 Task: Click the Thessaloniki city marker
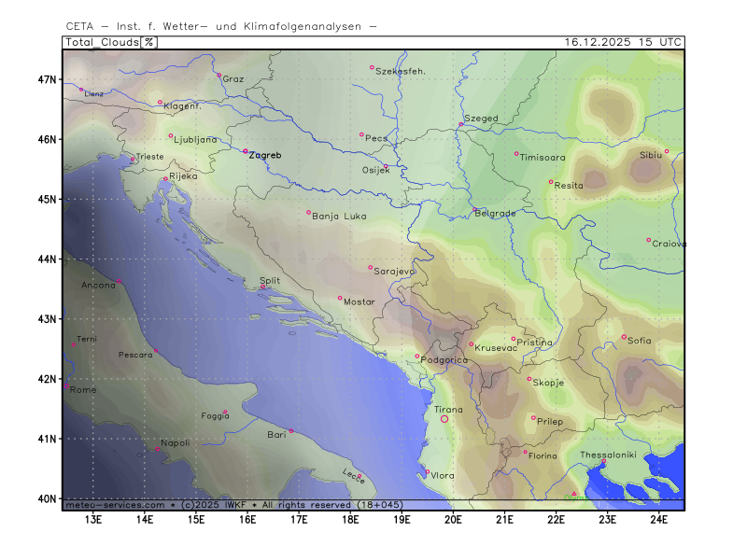(x=603, y=461)
